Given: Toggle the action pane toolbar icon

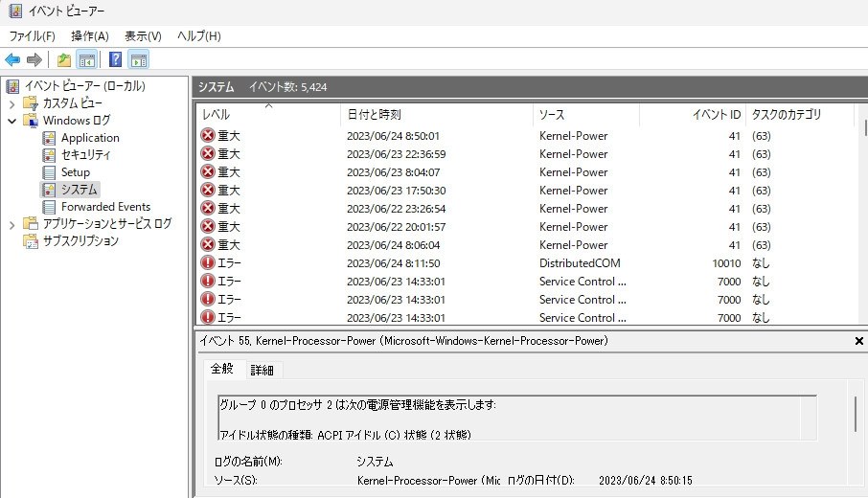Looking at the screenshot, I should coord(138,59).
